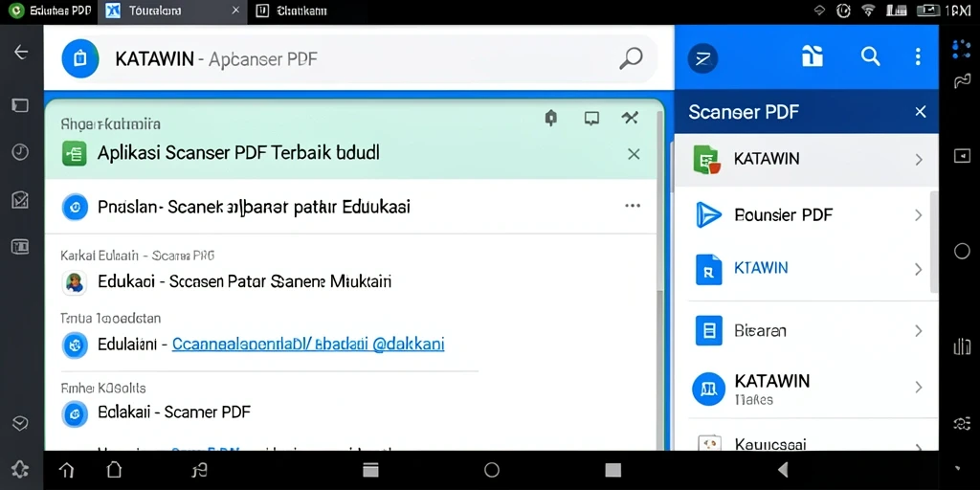980x490 pixels.
Task: Open Aplikasi Scanser PDF Terbaik result
Action: [x=238, y=152]
